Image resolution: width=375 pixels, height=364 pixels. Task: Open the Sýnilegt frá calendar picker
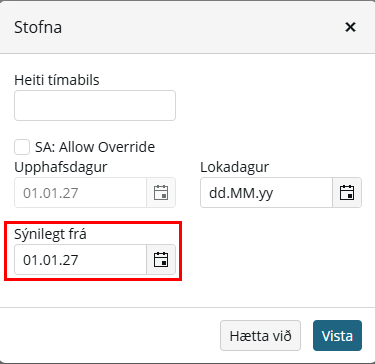(x=161, y=260)
